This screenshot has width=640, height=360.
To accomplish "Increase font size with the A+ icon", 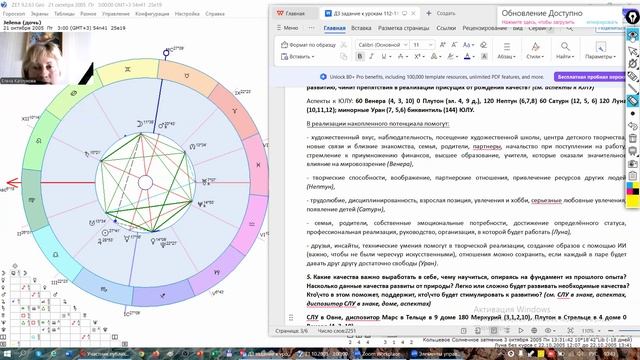I will [442, 44].
